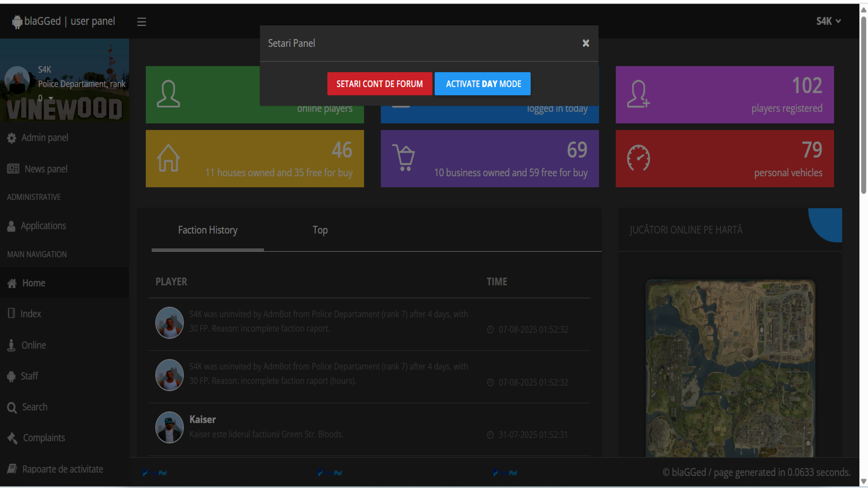868x488 pixels.
Task: Click the News panel newspaper icon
Action: (13, 169)
